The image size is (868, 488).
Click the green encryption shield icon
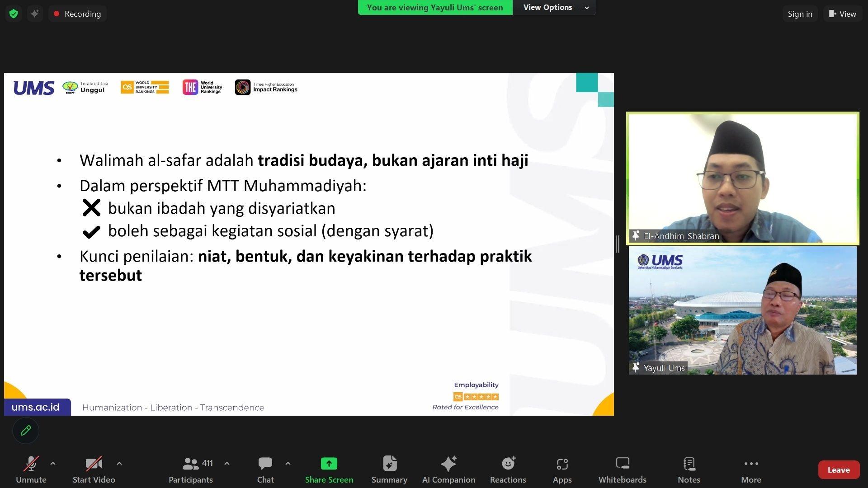pyautogui.click(x=14, y=14)
